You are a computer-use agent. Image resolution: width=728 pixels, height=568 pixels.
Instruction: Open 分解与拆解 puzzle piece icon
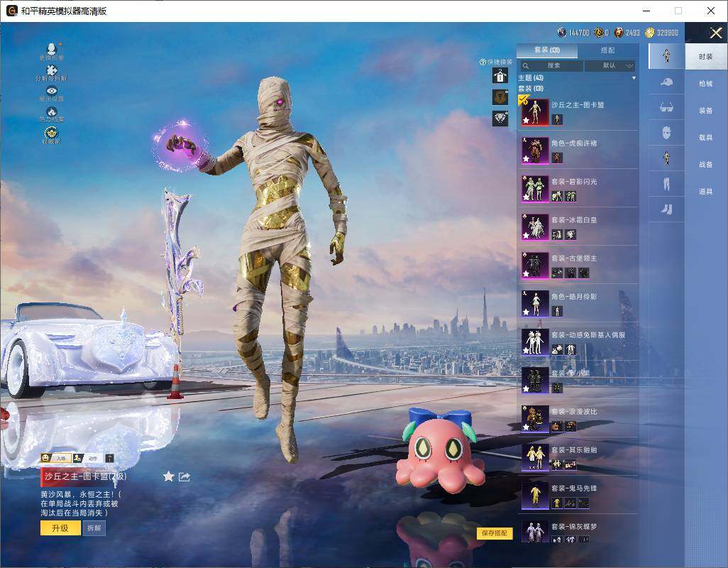pos(52,70)
